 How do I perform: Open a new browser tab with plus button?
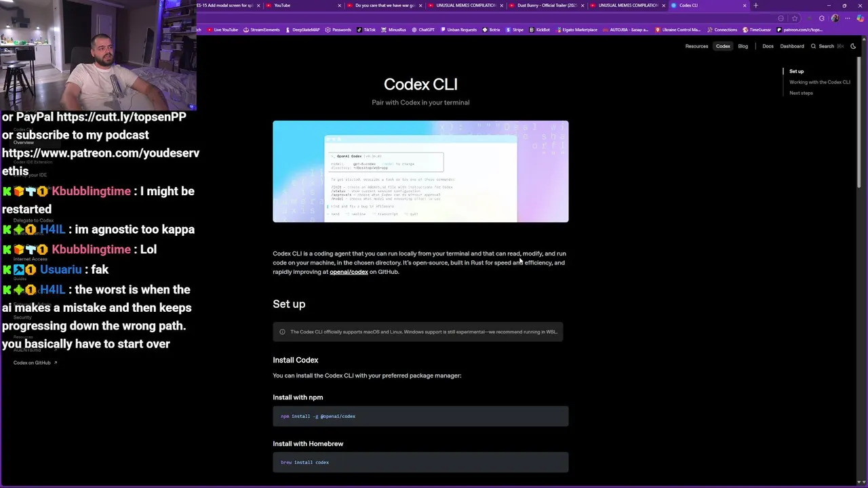(x=755, y=5)
